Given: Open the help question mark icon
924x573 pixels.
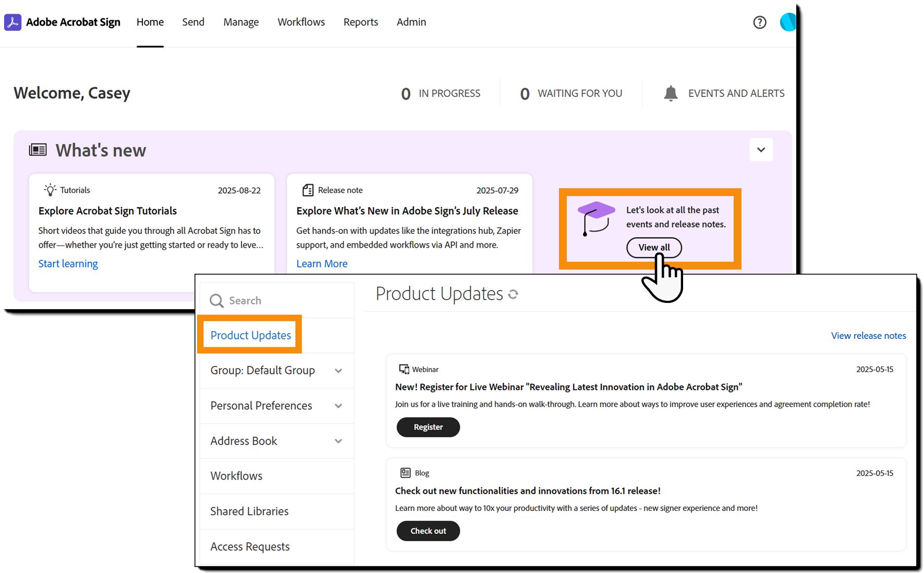Looking at the screenshot, I should tap(760, 22).
